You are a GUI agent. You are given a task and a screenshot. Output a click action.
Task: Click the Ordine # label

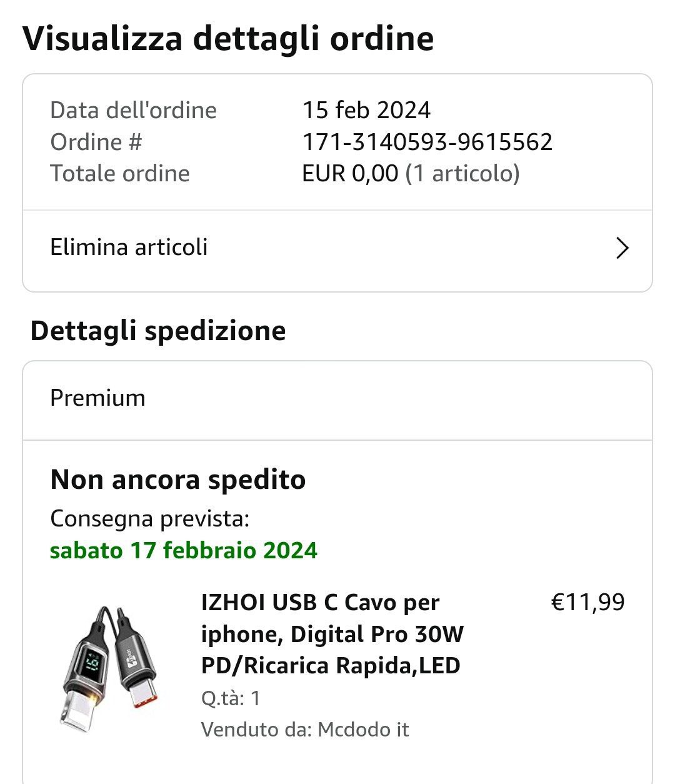96,142
